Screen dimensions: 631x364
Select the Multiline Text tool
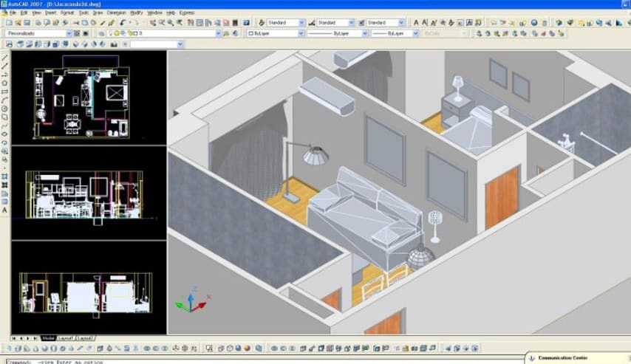point(5,210)
